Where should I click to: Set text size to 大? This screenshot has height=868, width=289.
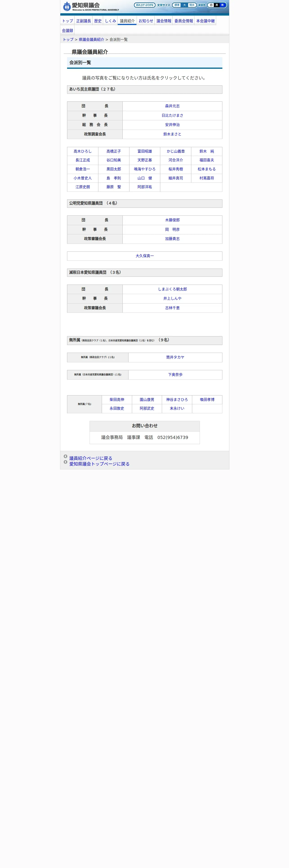(x=184, y=5)
